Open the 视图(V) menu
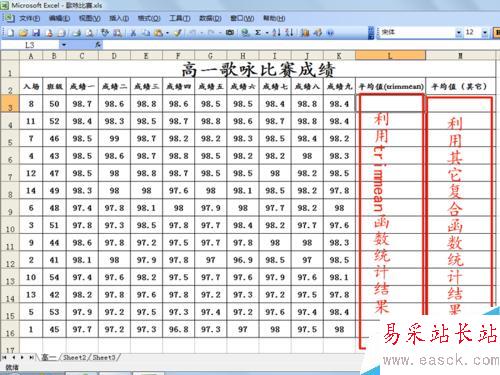This screenshot has width=500, height=375. pos(90,18)
